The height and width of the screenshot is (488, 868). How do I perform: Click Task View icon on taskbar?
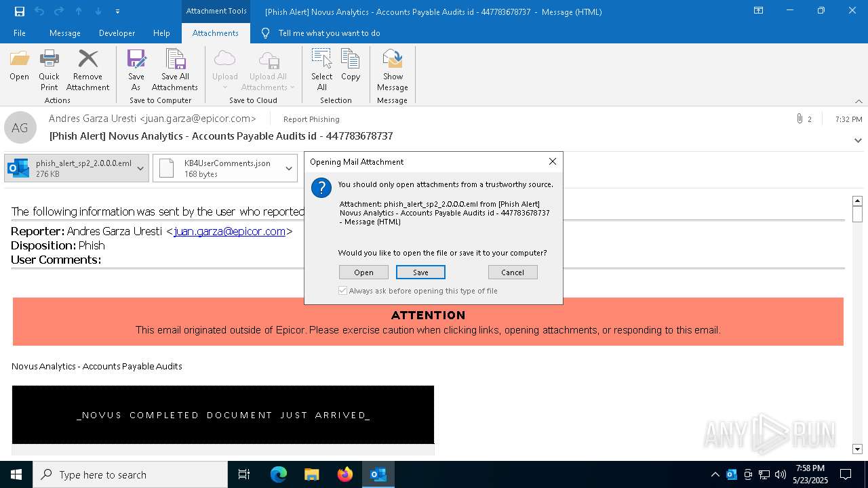point(244,474)
